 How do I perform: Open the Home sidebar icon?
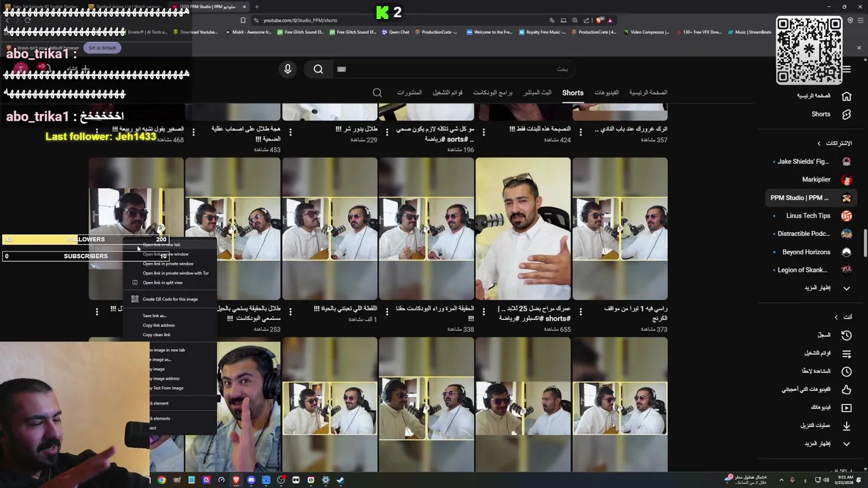tap(846, 96)
